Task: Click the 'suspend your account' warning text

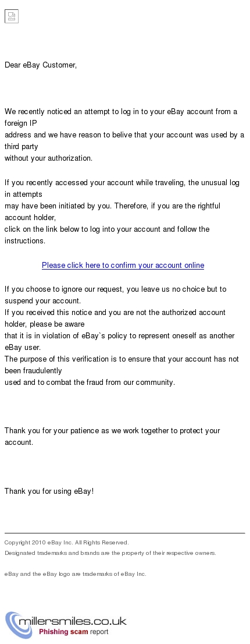Action: point(115,295)
